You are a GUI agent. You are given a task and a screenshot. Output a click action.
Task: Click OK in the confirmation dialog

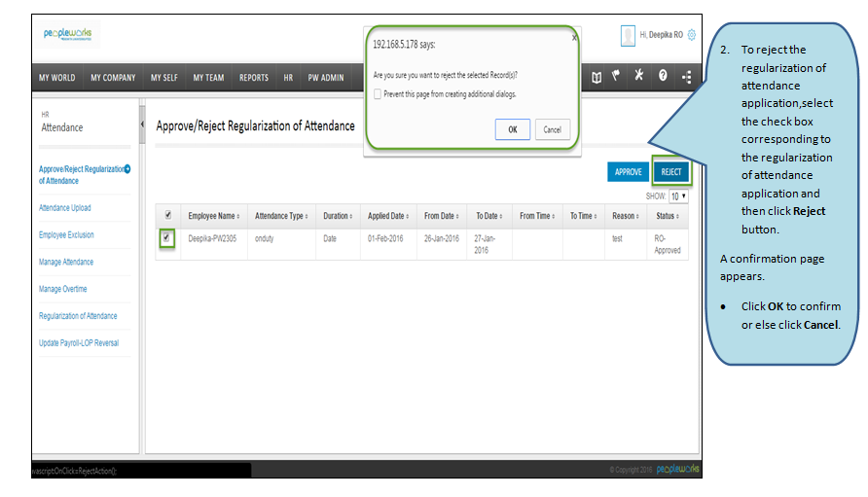[513, 129]
